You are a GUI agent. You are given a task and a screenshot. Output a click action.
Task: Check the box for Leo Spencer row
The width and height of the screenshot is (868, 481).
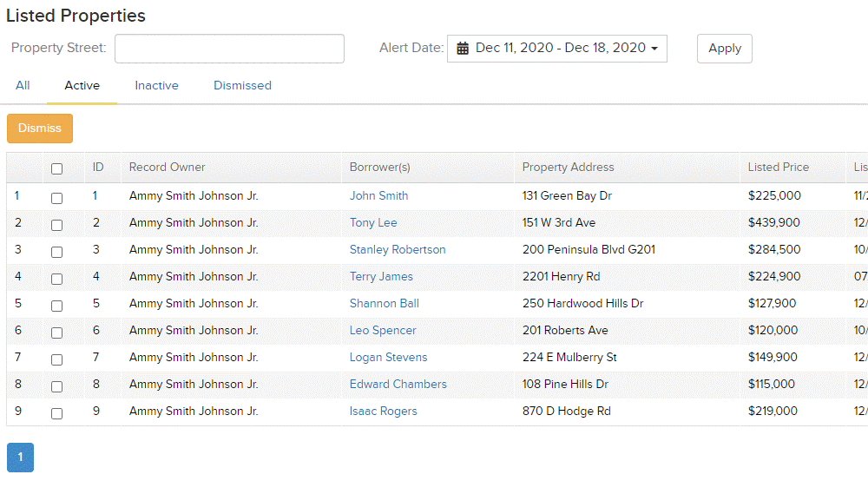coord(56,333)
